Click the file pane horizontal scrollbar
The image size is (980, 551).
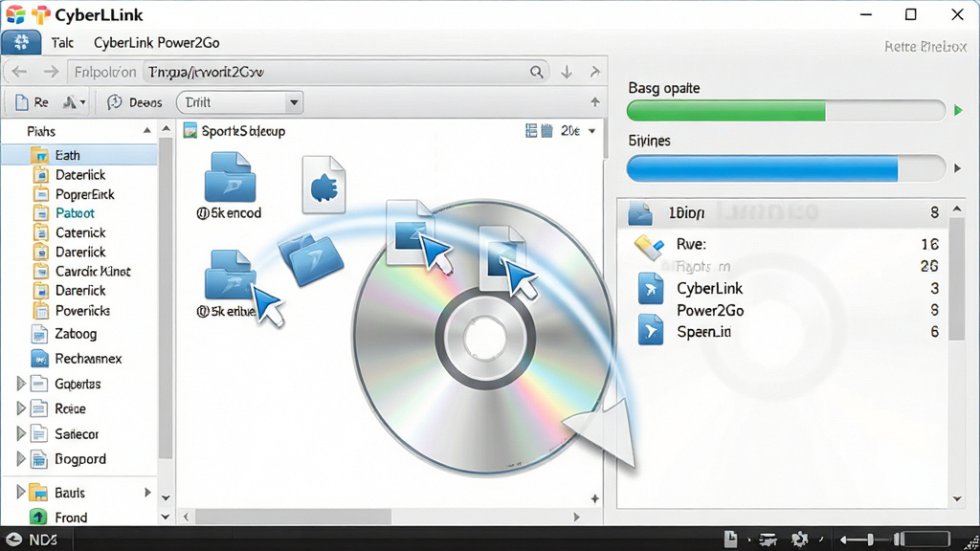[x=293, y=517]
